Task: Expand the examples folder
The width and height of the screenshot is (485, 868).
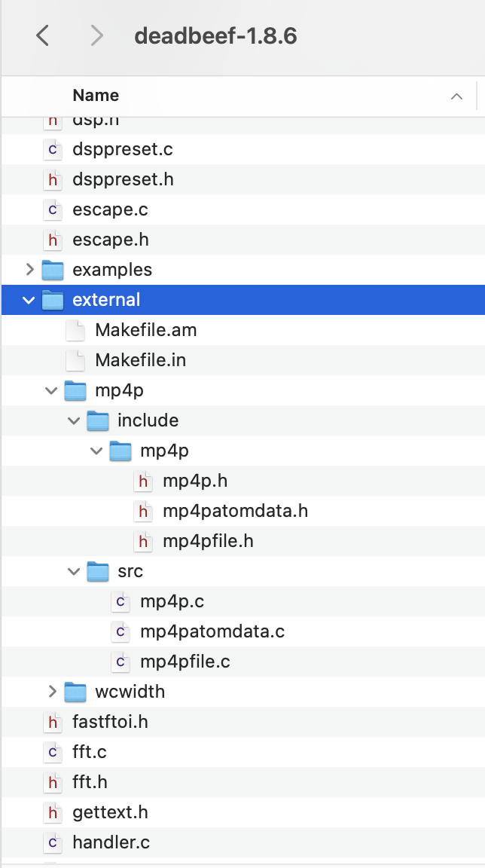Action: coord(29,270)
